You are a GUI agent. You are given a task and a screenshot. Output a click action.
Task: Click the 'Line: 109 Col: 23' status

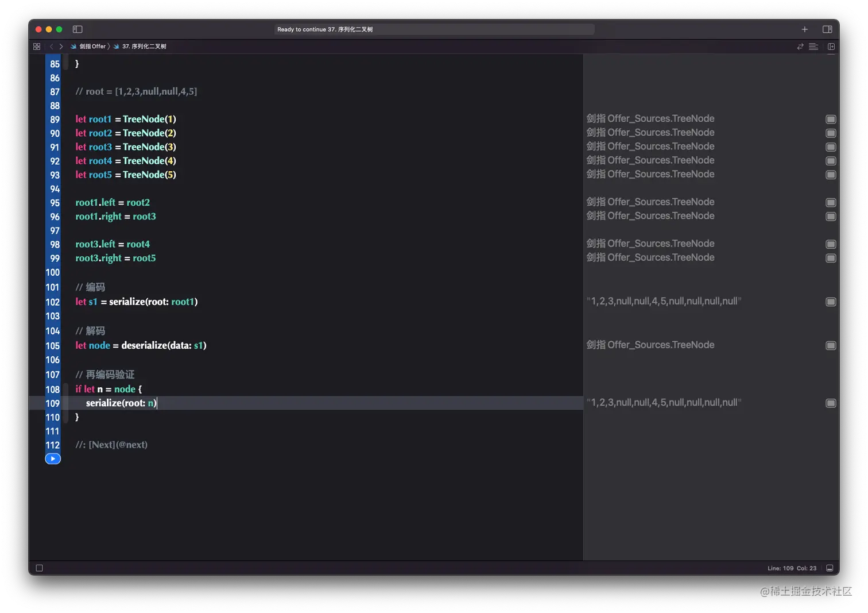coord(792,568)
